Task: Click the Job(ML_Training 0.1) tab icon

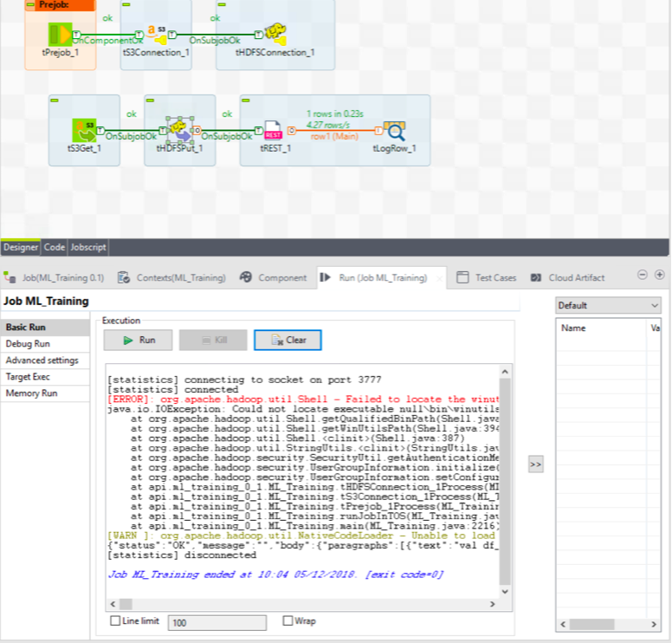Action: (x=10, y=277)
